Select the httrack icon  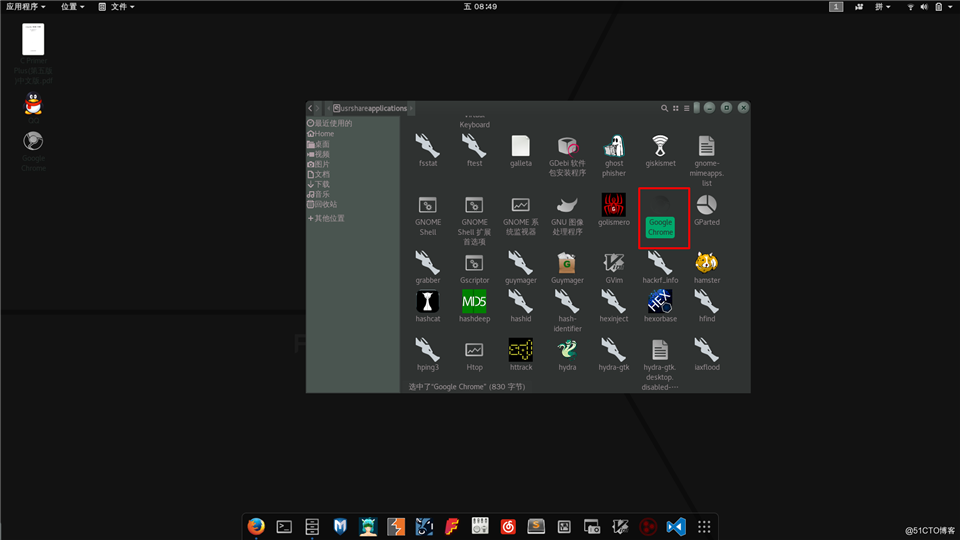[x=520, y=350]
